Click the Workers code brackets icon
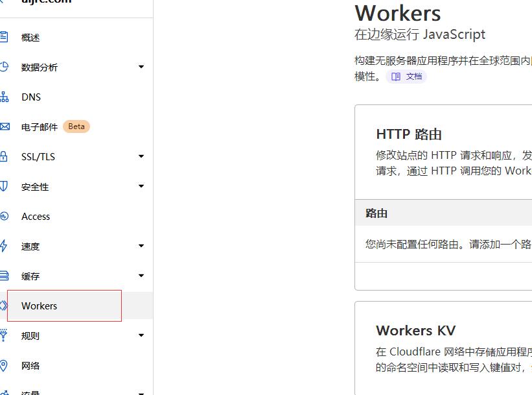The image size is (532, 395). coord(3,305)
